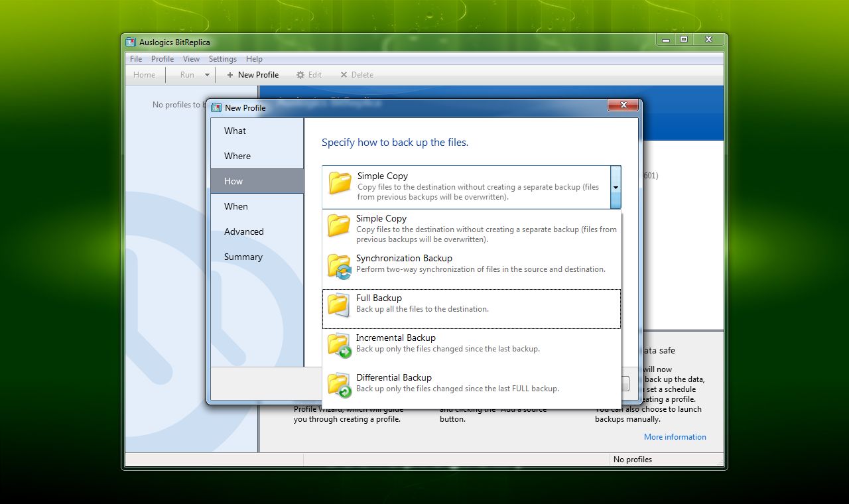Select the Incremental Backup folder icon
This screenshot has height=504, width=849.
339,346
